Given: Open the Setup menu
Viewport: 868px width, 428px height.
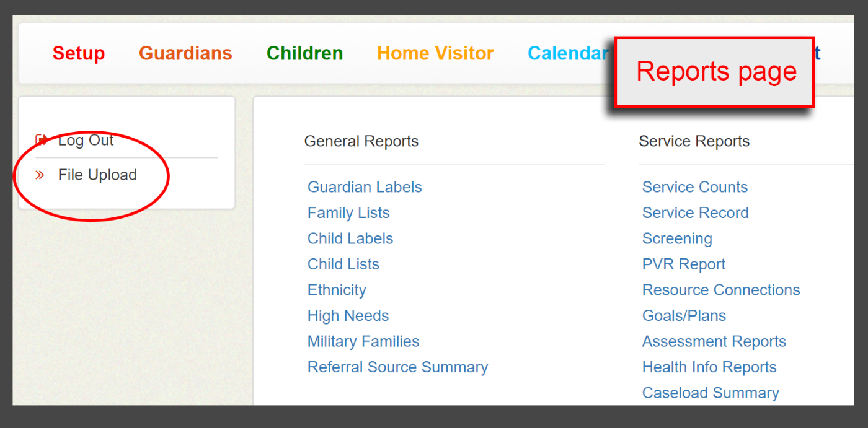Looking at the screenshot, I should pos(78,53).
